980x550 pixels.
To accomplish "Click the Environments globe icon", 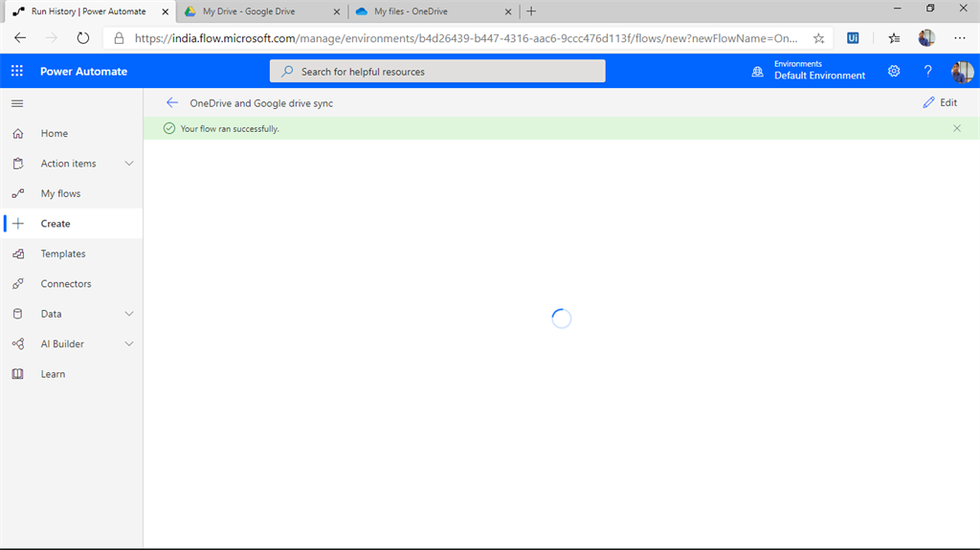I will pos(758,71).
